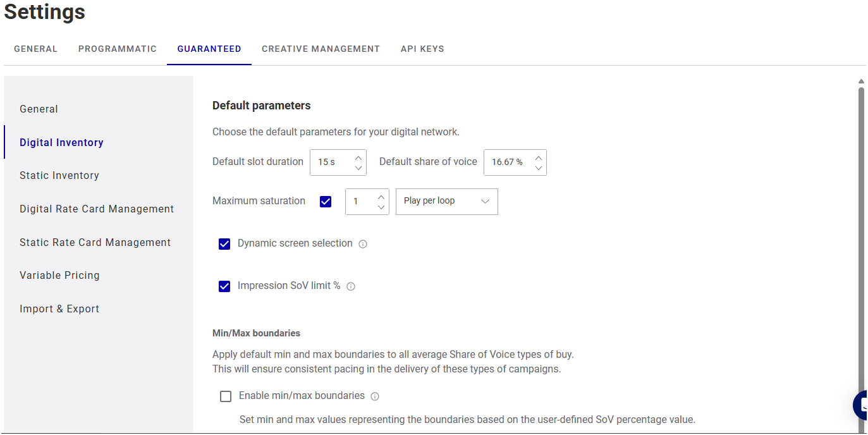Enable min/max boundaries checkbox
This screenshot has height=435, width=868.
(226, 396)
